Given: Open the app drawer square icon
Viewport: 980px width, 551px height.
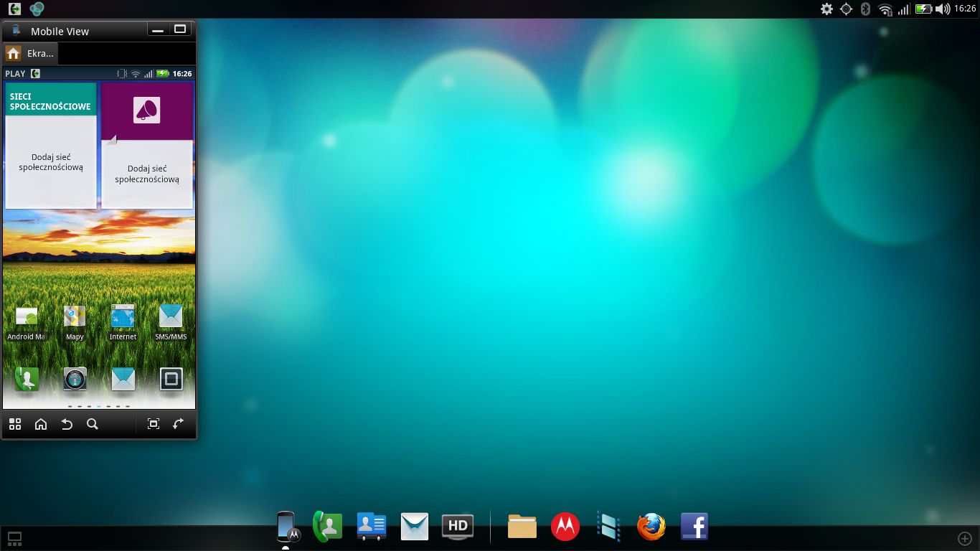Looking at the screenshot, I should pyautogui.click(x=171, y=379).
